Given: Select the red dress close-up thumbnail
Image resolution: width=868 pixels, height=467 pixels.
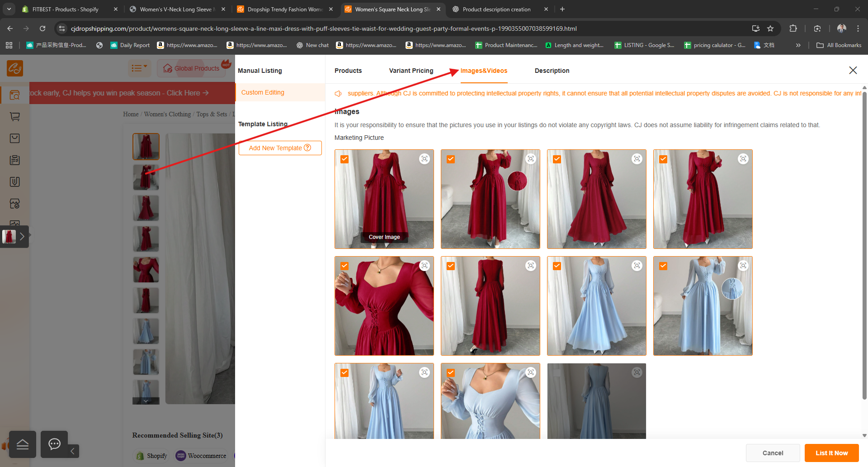Looking at the screenshot, I should (x=146, y=270).
